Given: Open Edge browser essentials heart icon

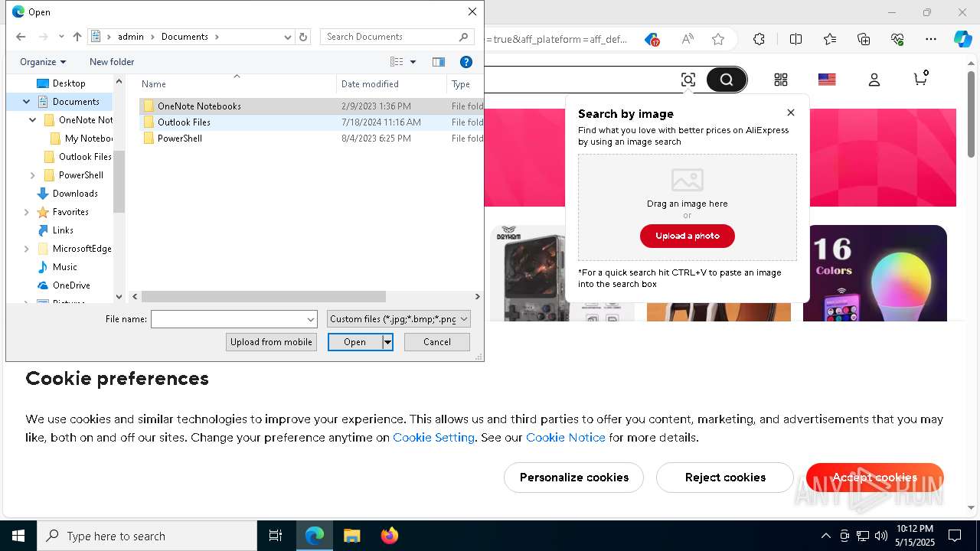Looking at the screenshot, I should pos(898,39).
